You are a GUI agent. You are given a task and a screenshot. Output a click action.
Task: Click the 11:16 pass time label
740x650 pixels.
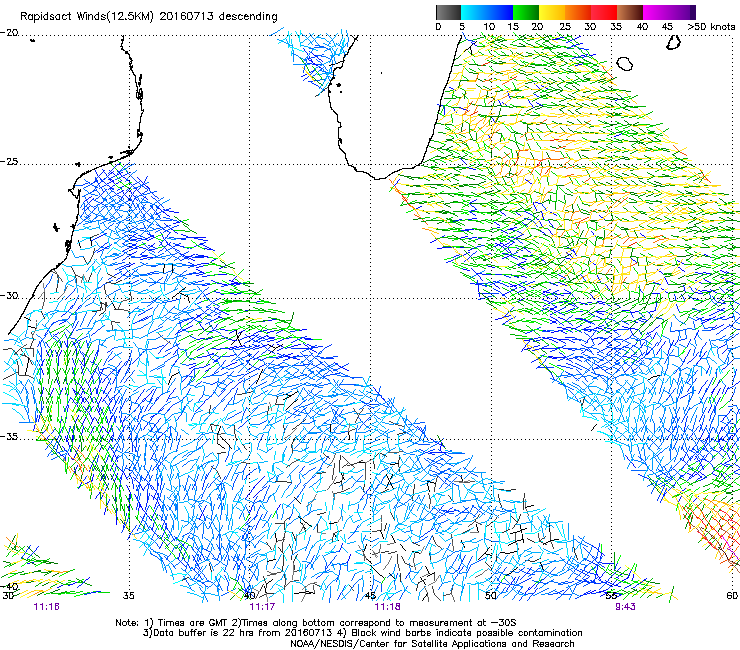[46, 606]
